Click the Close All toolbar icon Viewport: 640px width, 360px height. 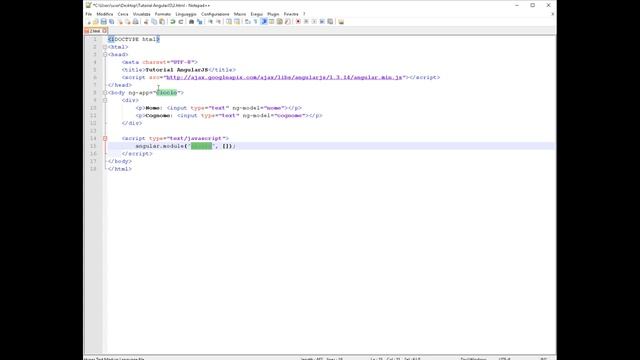[128, 22]
